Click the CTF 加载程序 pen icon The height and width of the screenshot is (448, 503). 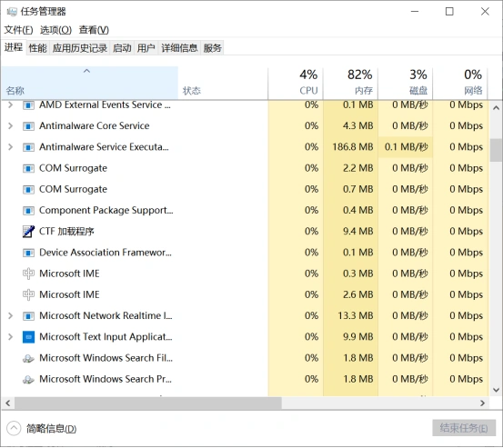click(28, 232)
